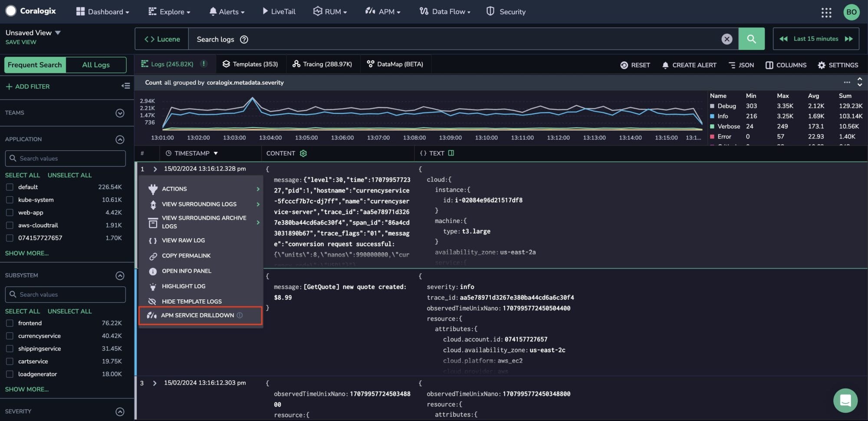Toggle the Error series legend swatch
The height and width of the screenshot is (421, 868).
pos(712,136)
